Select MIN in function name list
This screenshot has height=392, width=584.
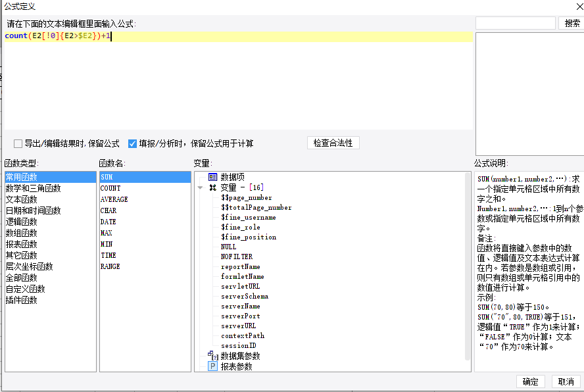(x=145, y=244)
